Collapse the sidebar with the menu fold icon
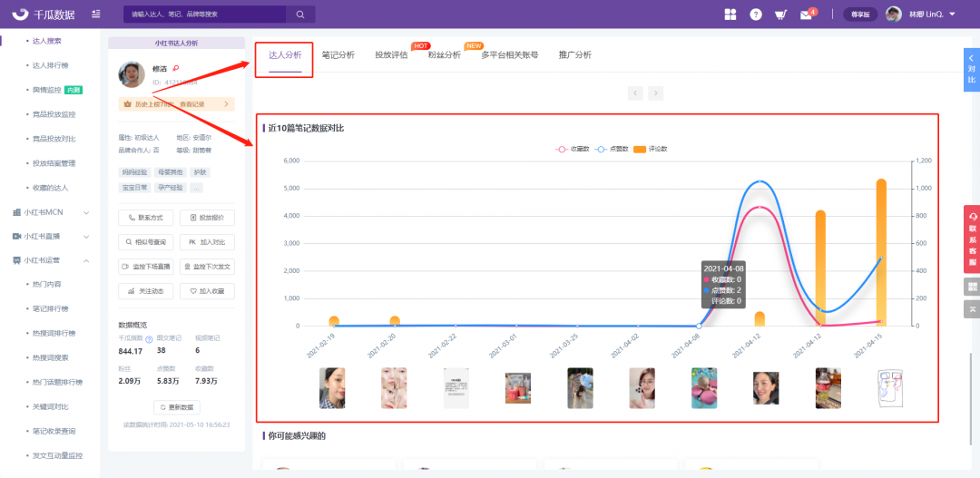 coord(96,15)
